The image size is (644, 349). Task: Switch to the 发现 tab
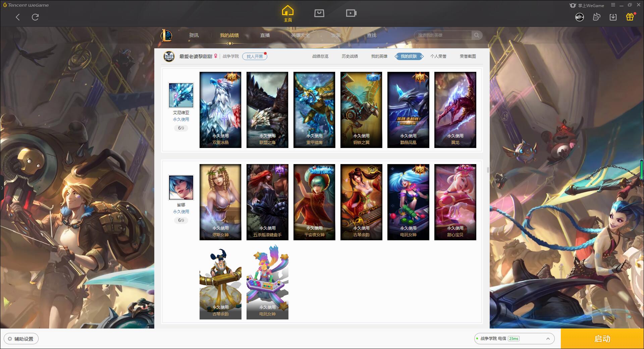click(336, 35)
